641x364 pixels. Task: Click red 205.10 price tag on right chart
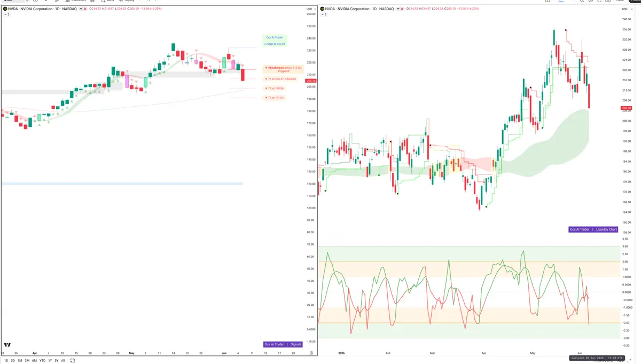point(626,108)
